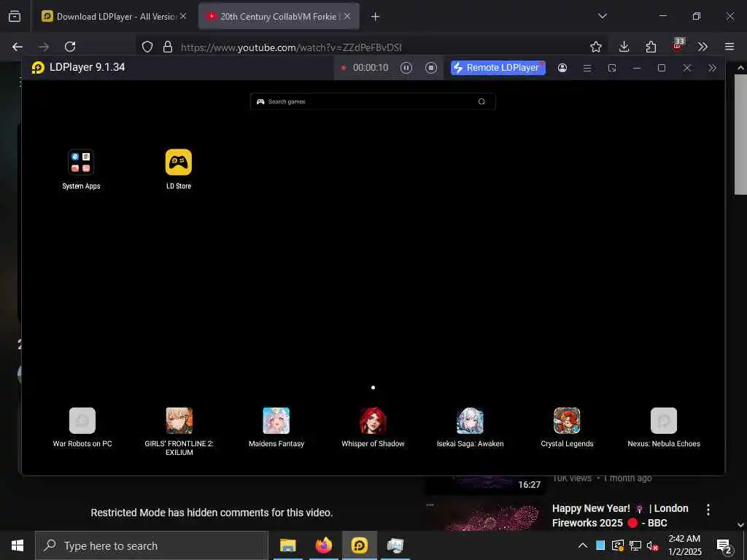The height and width of the screenshot is (560, 747).
Task: Open the System Apps folder
Action: [81, 163]
